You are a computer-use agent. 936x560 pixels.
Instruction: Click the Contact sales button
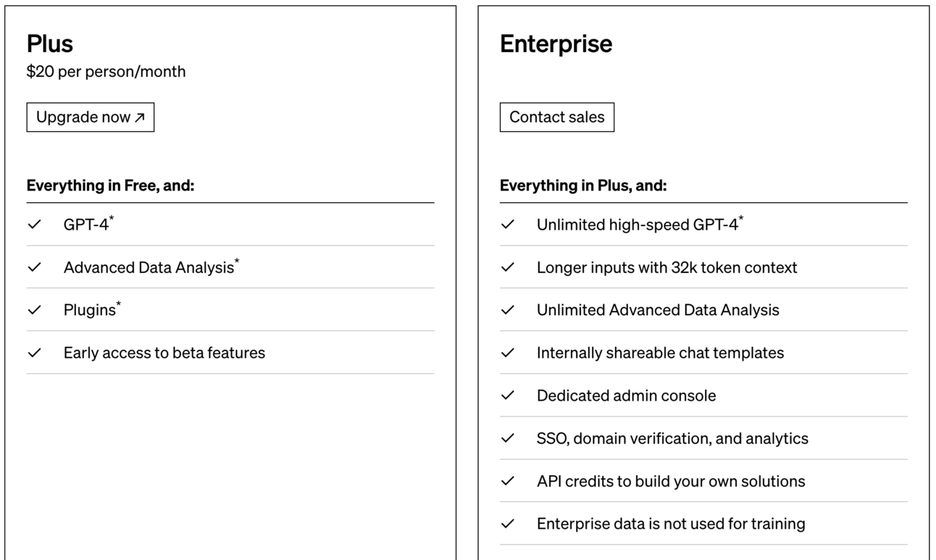556,117
